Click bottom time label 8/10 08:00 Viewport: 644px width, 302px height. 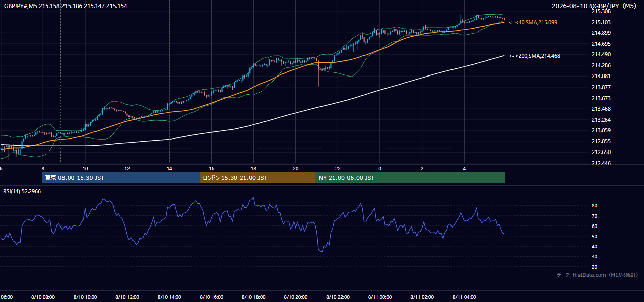(x=43, y=297)
